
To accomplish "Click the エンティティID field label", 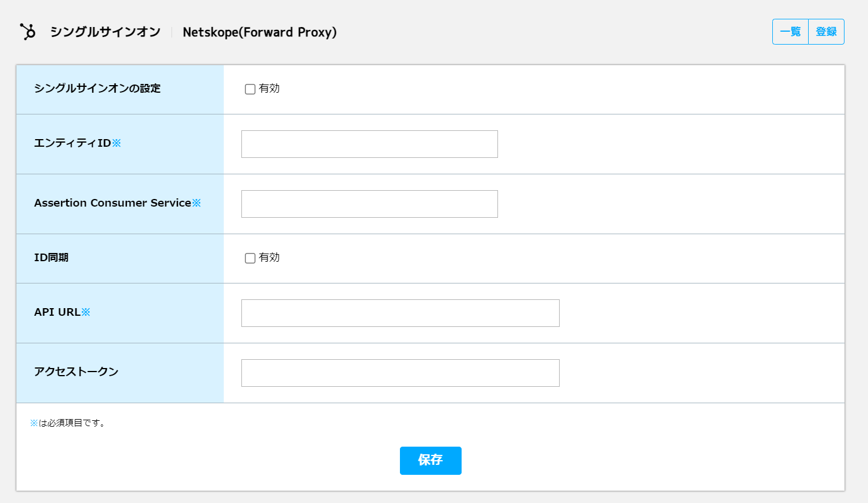I will (x=78, y=143).
